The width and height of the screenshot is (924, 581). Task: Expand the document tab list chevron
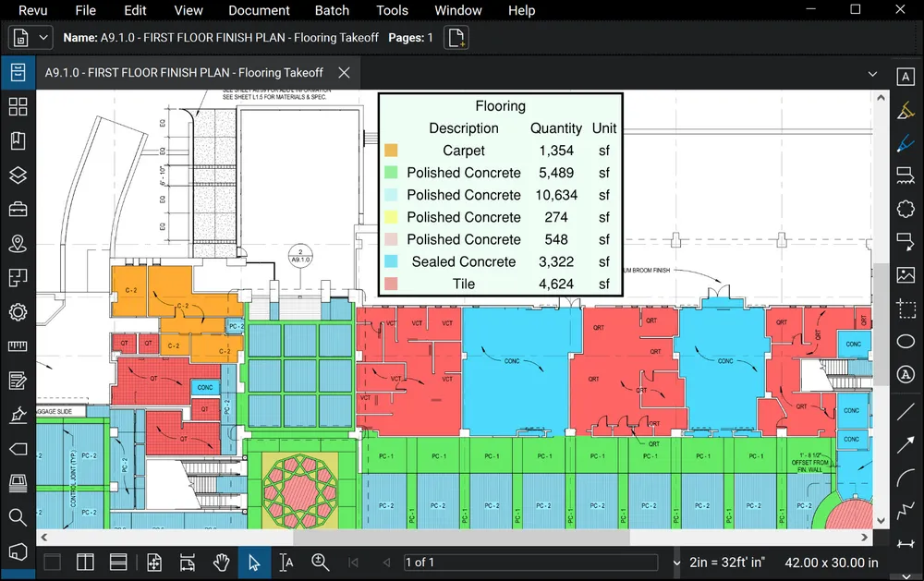872,73
